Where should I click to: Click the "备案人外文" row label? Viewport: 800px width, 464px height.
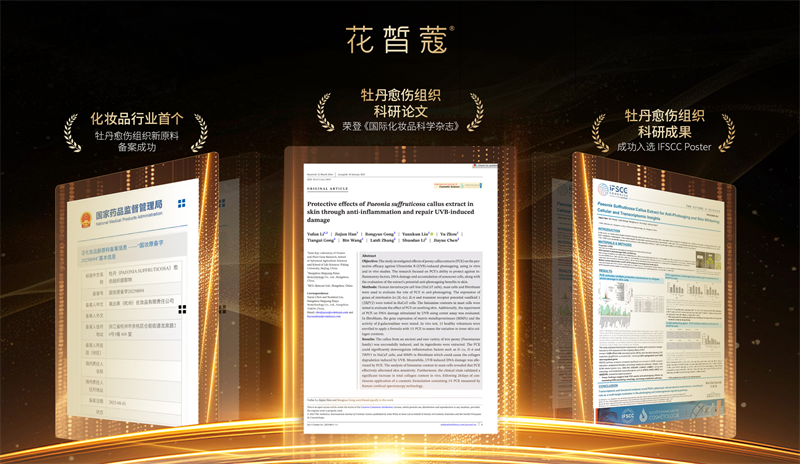(x=95, y=315)
